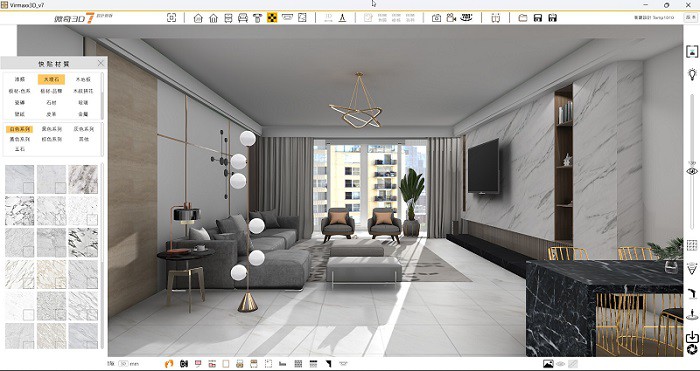Click the binoculars-like icon in bottom toolbar
This screenshot has width=700, height=371.
point(183,364)
